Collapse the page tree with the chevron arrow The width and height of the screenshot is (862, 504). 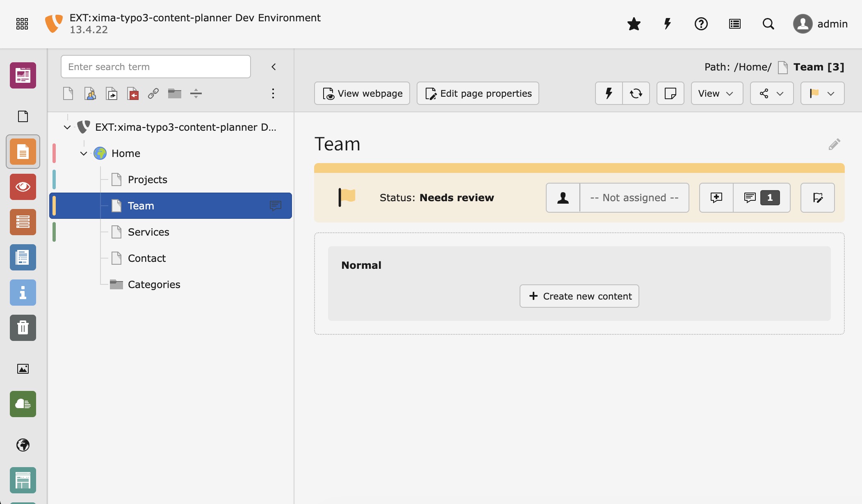tap(274, 66)
